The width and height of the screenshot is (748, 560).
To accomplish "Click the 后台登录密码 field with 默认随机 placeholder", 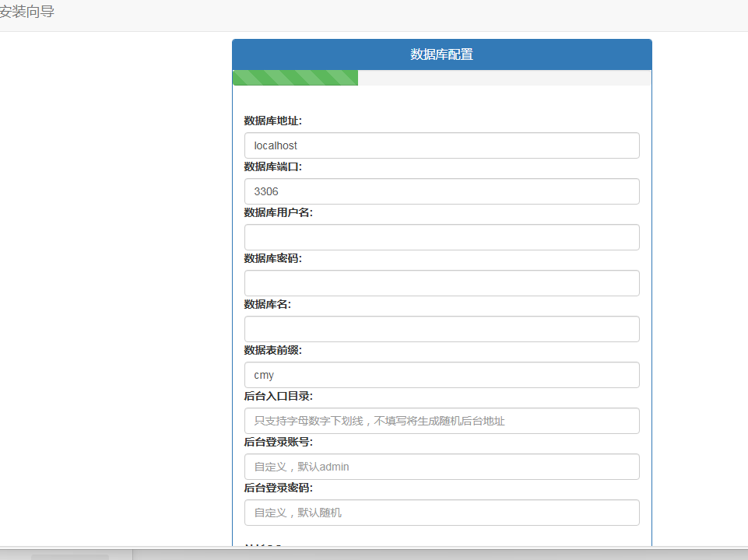I will point(442,513).
